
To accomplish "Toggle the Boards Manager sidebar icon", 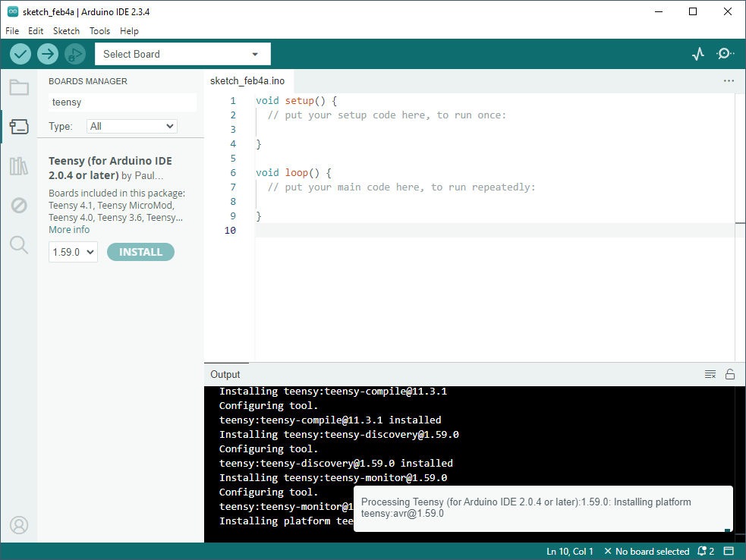I will [x=19, y=127].
